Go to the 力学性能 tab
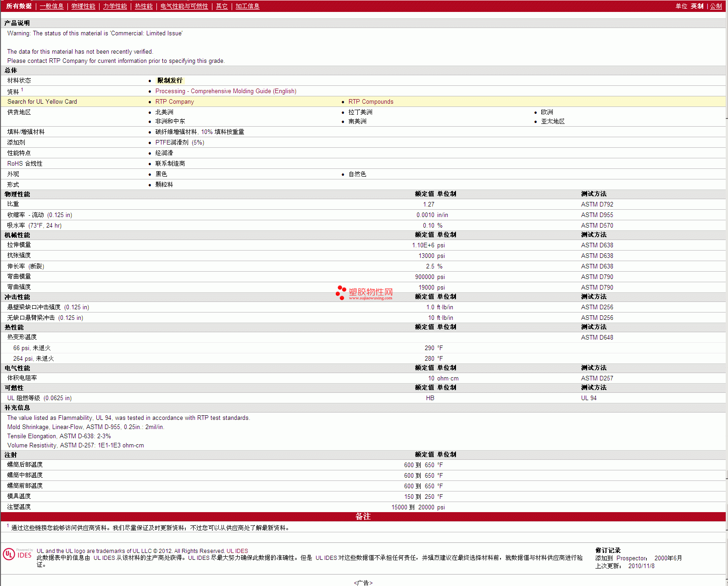Screen dimensions: 728x586 [x=115, y=6]
